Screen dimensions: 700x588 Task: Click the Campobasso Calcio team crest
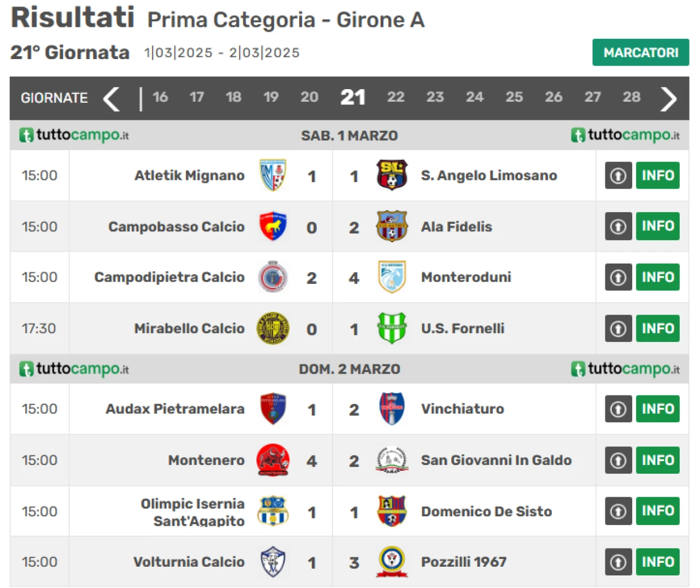tap(273, 226)
